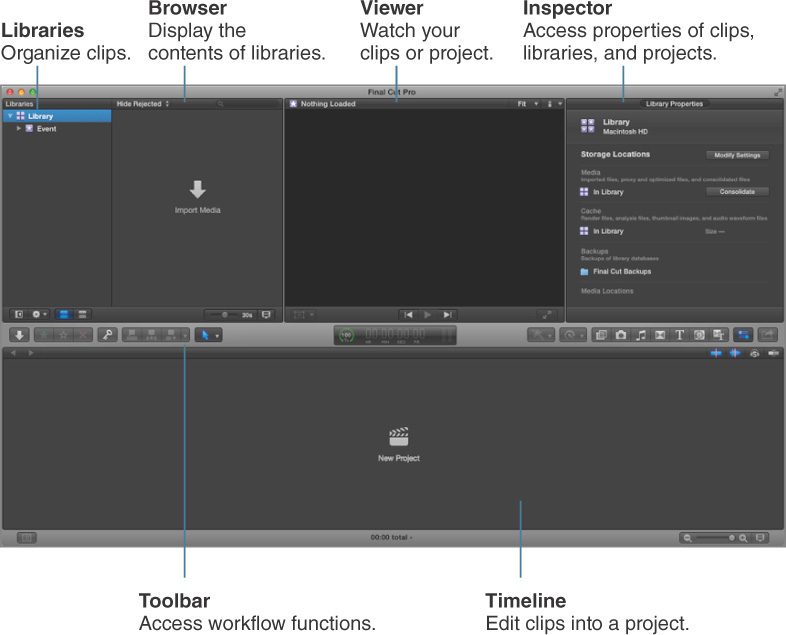Image resolution: width=786 pixels, height=635 pixels.
Task: Open the Music and Sound browser
Action: [641, 335]
